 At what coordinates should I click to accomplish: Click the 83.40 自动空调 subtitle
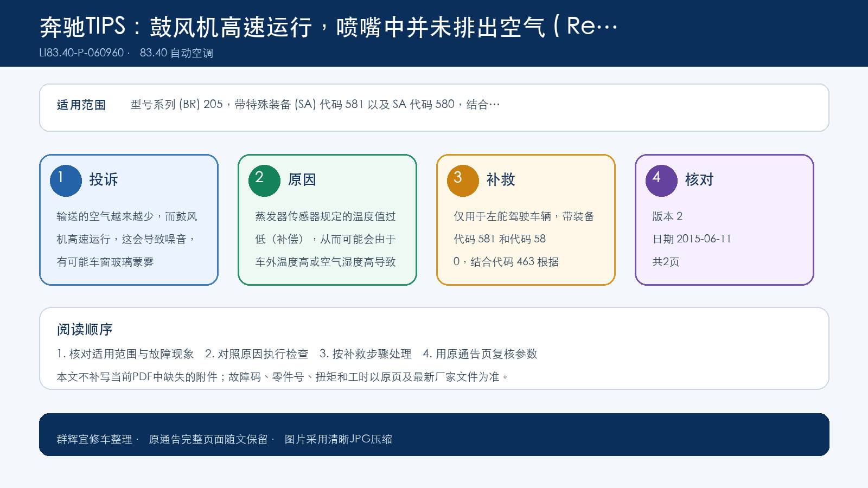[176, 53]
